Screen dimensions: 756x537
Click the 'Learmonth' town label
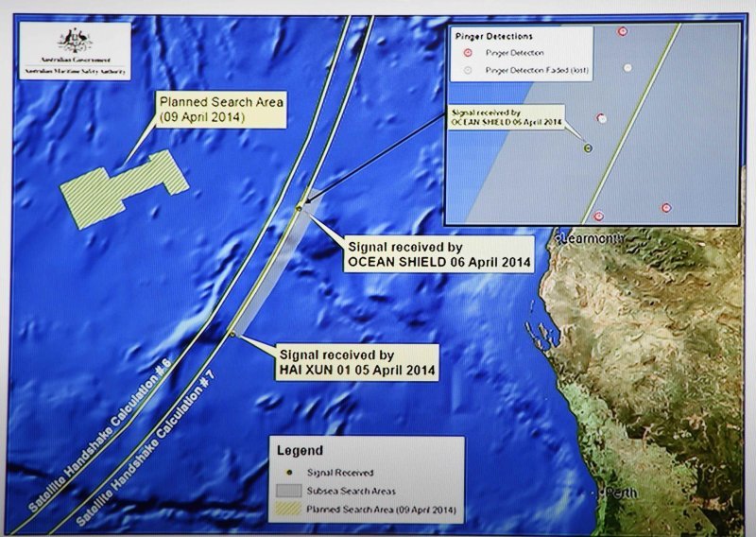(593, 238)
